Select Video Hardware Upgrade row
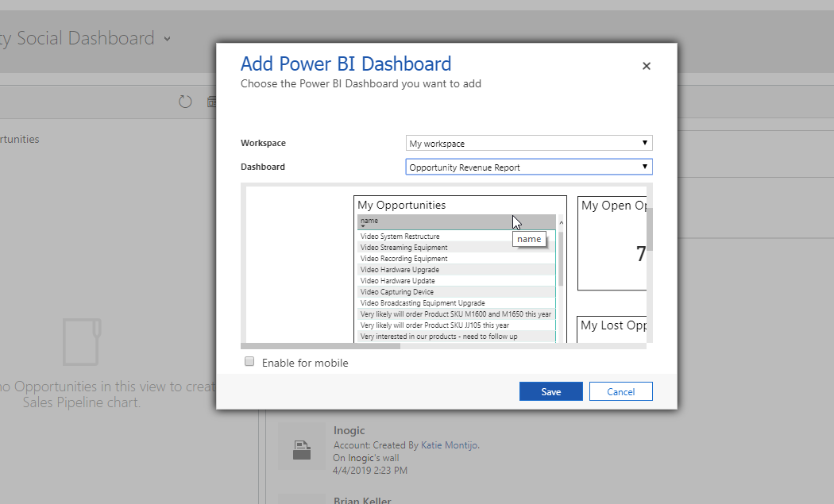The image size is (834, 504). coord(457,270)
